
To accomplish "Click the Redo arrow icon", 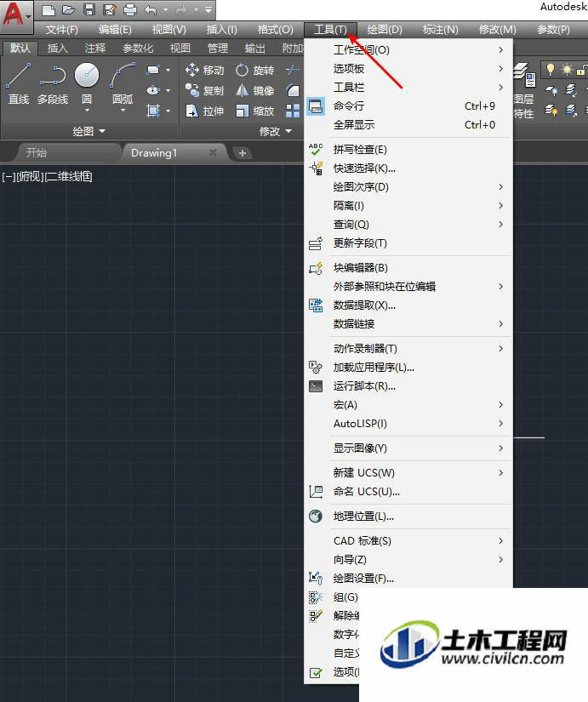I will pos(182,9).
